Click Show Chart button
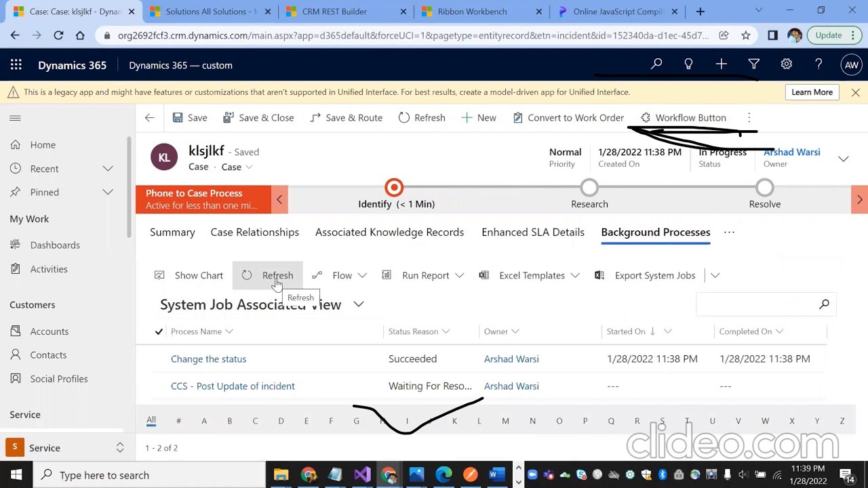This screenshot has height=488, width=868. coord(189,275)
